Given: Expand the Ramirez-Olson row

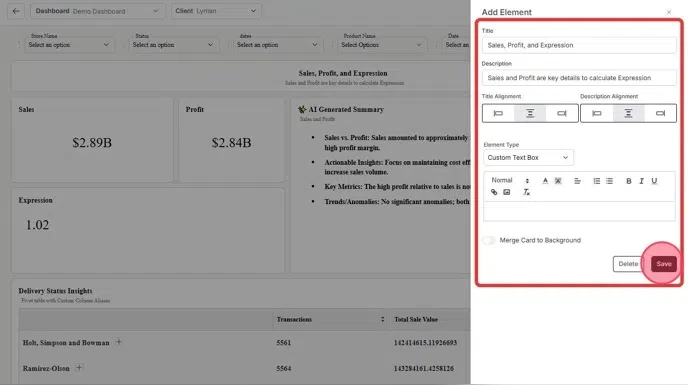Looking at the screenshot, I should (79, 367).
